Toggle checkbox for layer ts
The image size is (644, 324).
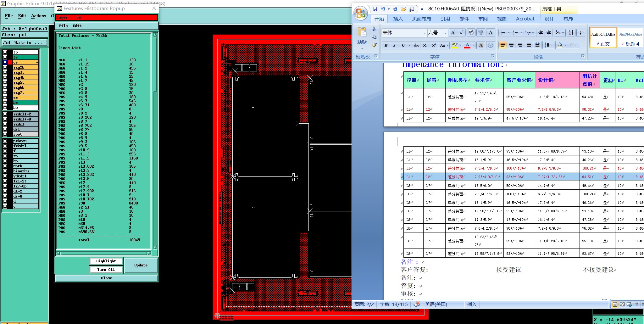click(x=5, y=57)
